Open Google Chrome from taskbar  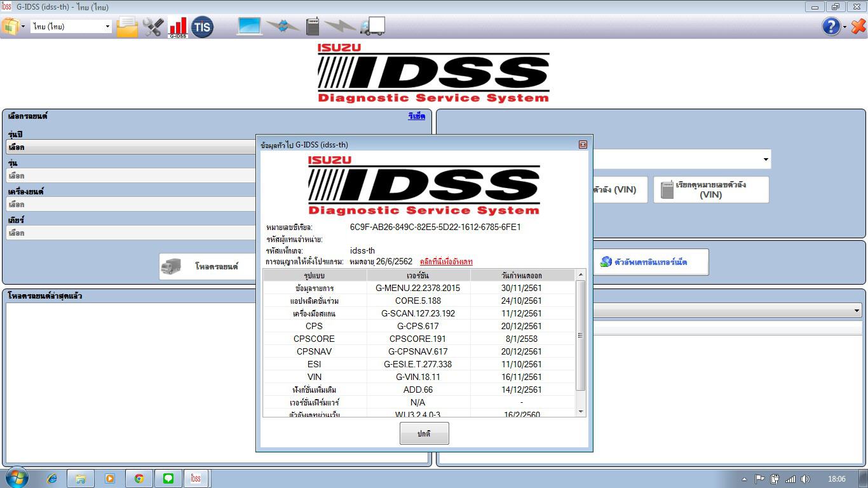tap(139, 478)
